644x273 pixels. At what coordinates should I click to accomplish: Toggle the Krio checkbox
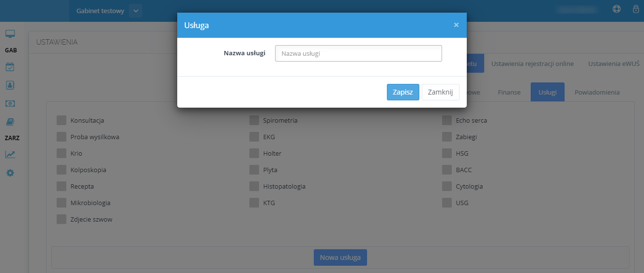tap(61, 153)
